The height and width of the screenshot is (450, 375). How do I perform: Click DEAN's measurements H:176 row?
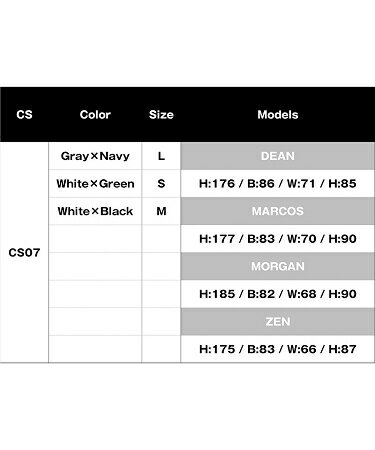coord(278,184)
